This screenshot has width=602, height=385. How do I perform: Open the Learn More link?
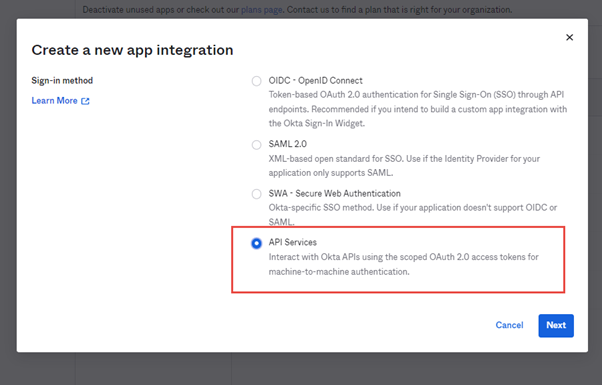54,101
